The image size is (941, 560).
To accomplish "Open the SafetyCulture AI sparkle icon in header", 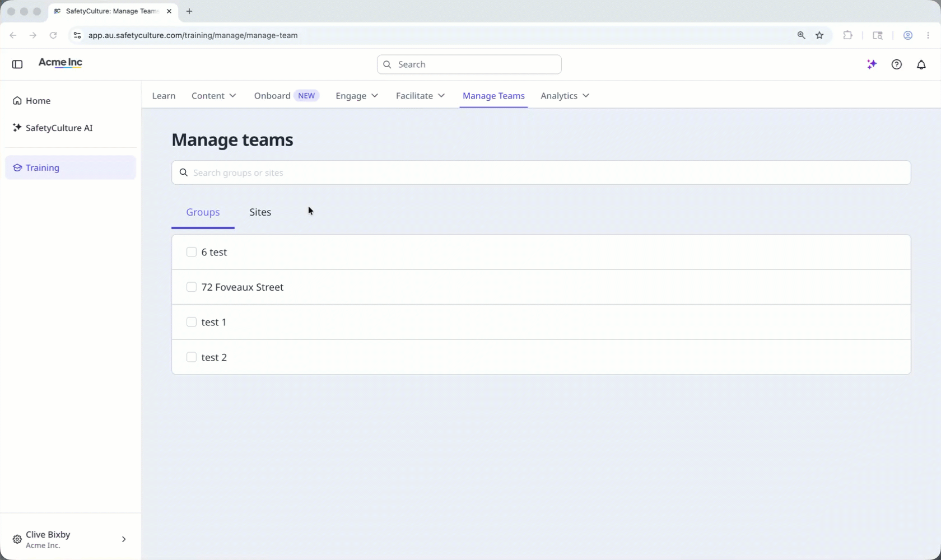I will pos(872,64).
